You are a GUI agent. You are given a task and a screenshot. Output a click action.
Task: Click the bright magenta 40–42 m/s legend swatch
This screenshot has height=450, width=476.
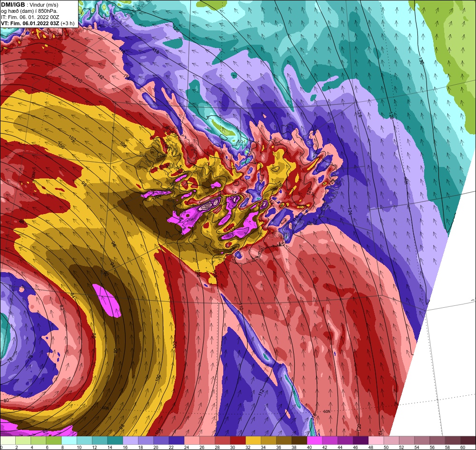tap(315, 440)
